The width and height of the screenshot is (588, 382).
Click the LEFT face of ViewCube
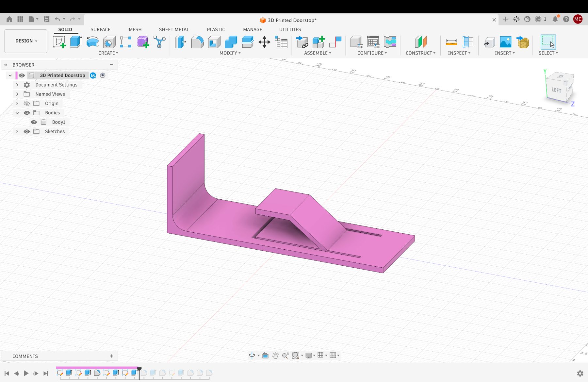[x=557, y=90]
